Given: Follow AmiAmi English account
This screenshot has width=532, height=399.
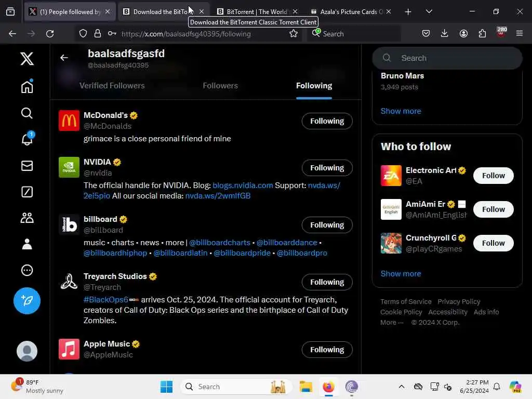Looking at the screenshot, I should [494, 209].
